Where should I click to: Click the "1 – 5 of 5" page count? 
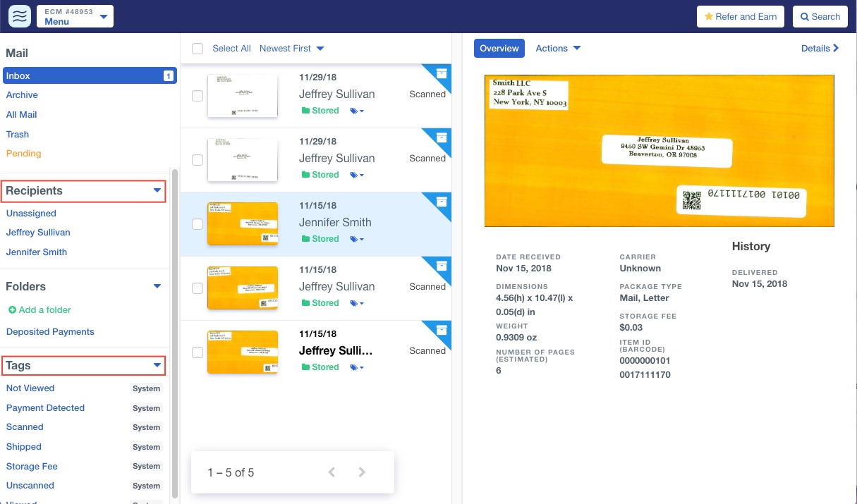[231, 472]
